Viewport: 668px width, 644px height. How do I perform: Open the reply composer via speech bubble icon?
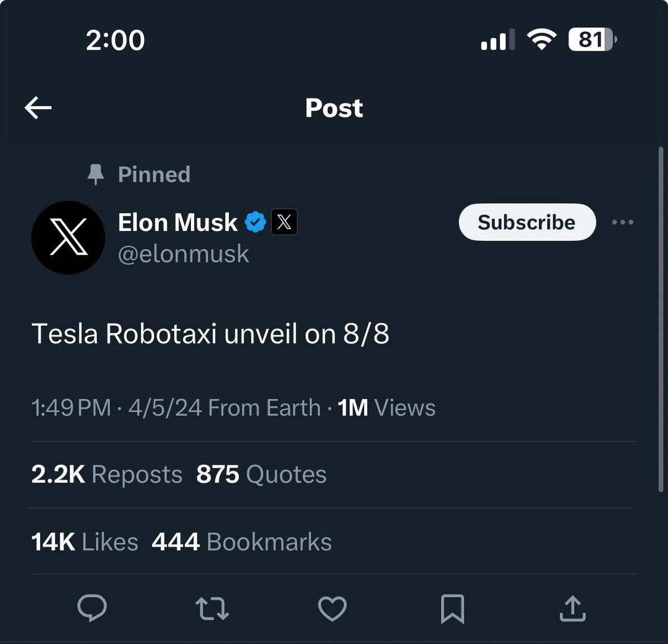click(x=93, y=609)
